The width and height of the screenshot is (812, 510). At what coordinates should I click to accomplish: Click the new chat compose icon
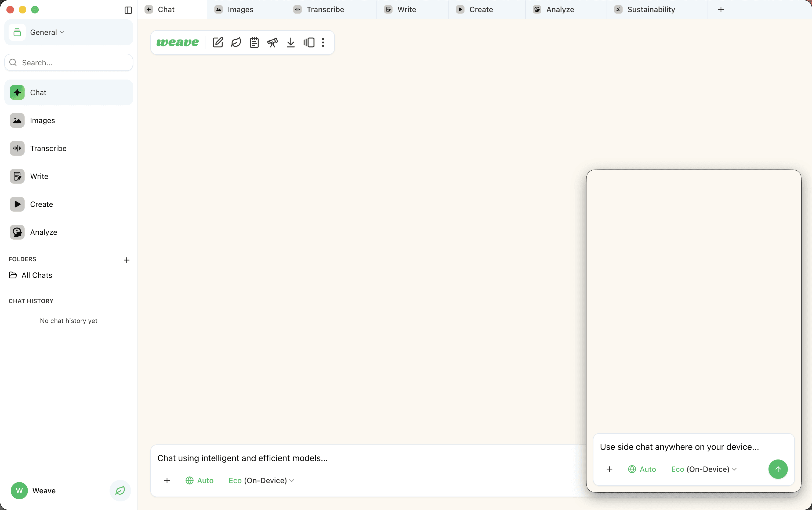point(218,42)
